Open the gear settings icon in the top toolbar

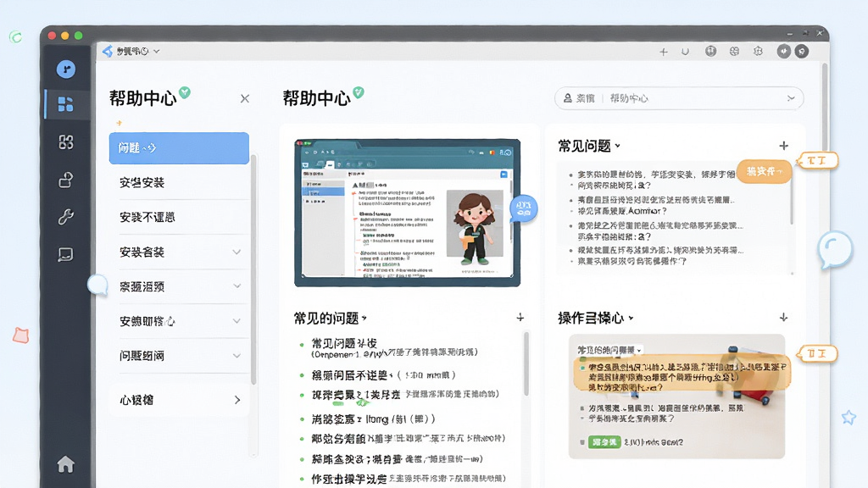[x=758, y=52]
